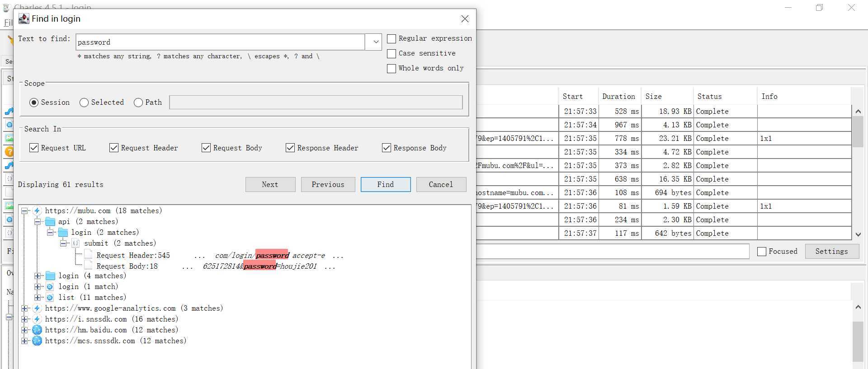Select the Request Body:18 result row
The width and height of the screenshot is (868, 369).
click(210, 266)
